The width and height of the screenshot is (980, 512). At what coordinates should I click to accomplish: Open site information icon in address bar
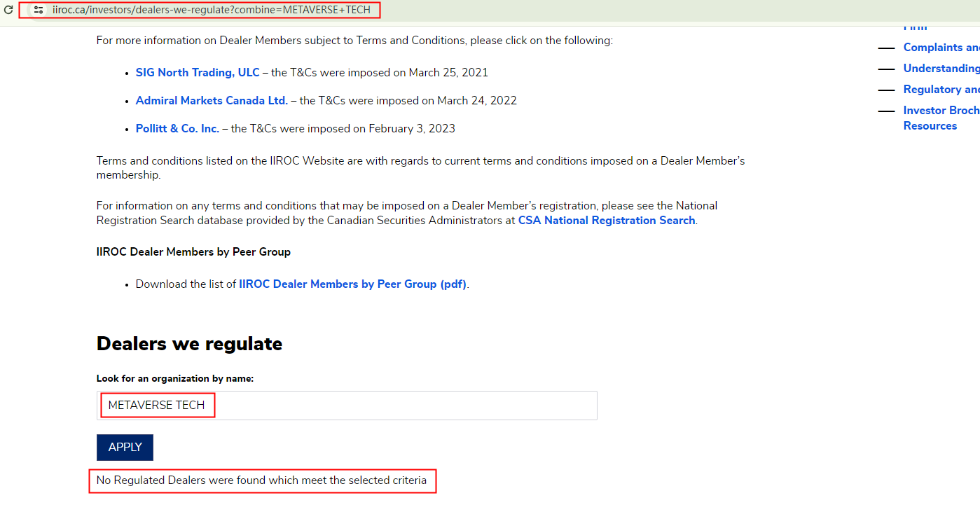39,10
